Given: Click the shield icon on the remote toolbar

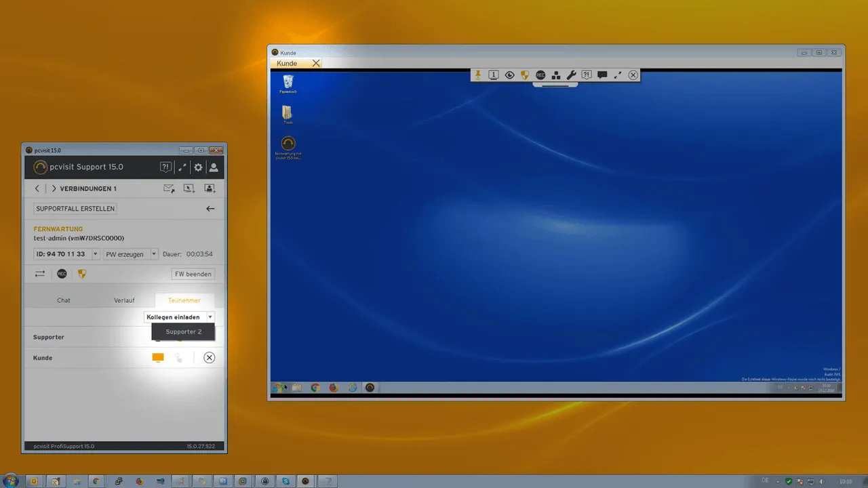Looking at the screenshot, I should tap(525, 75).
